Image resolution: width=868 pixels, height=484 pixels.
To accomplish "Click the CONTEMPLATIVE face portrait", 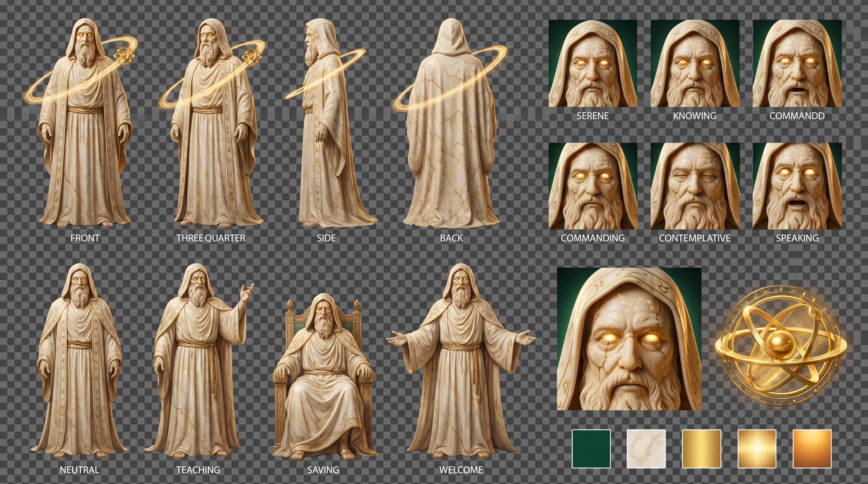I will pos(695,186).
